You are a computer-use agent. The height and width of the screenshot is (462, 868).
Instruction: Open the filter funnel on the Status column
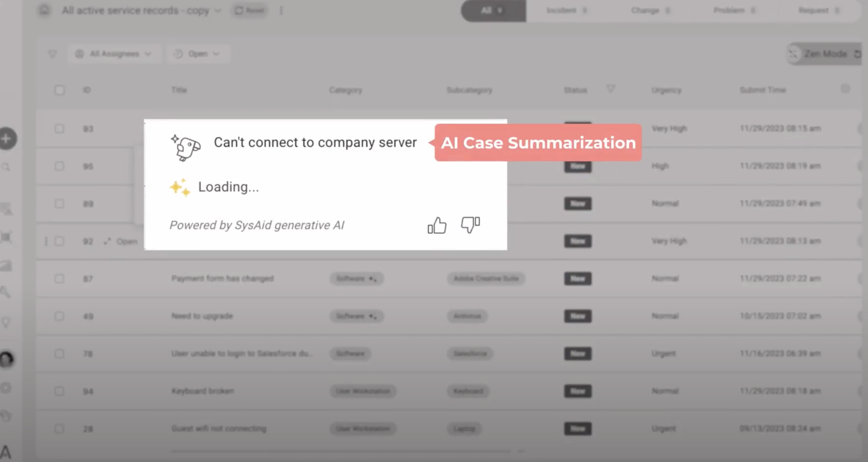point(611,90)
